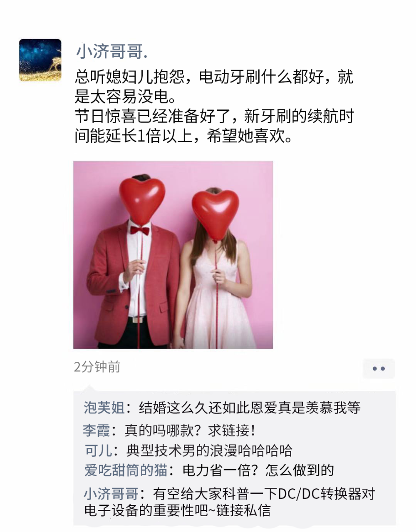Tap the 2分钟前 timestamp

click(97, 367)
